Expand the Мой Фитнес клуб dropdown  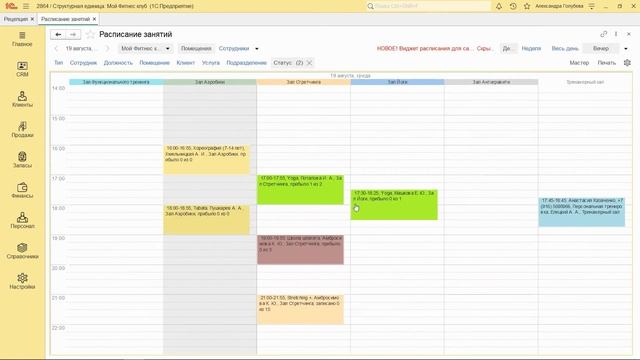(x=167, y=48)
